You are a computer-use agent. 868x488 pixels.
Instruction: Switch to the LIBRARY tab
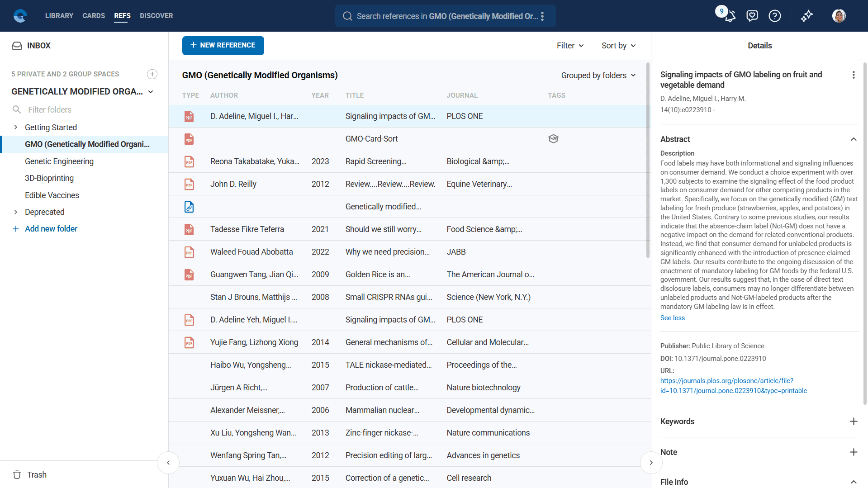[x=59, y=16]
